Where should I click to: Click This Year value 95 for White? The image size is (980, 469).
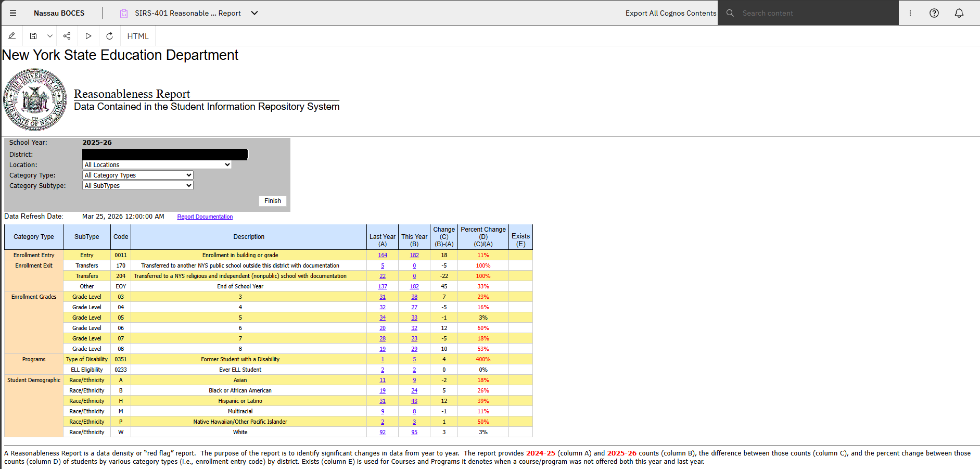coord(414,432)
